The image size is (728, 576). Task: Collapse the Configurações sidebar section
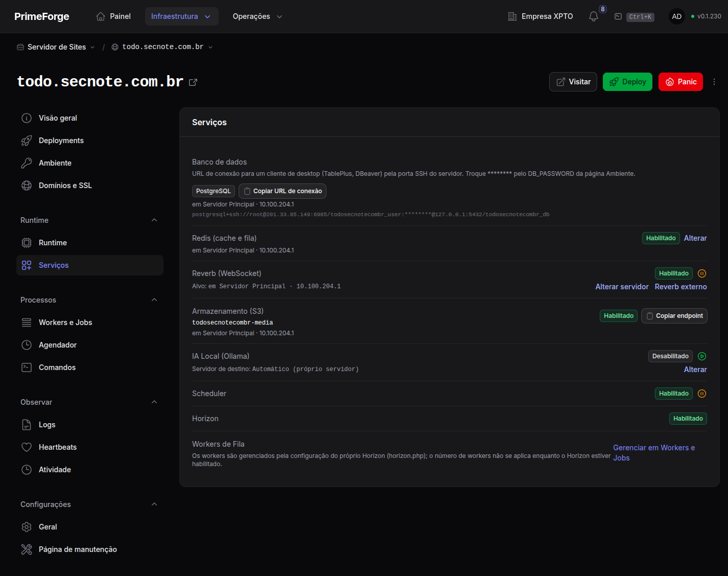[x=154, y=504]
